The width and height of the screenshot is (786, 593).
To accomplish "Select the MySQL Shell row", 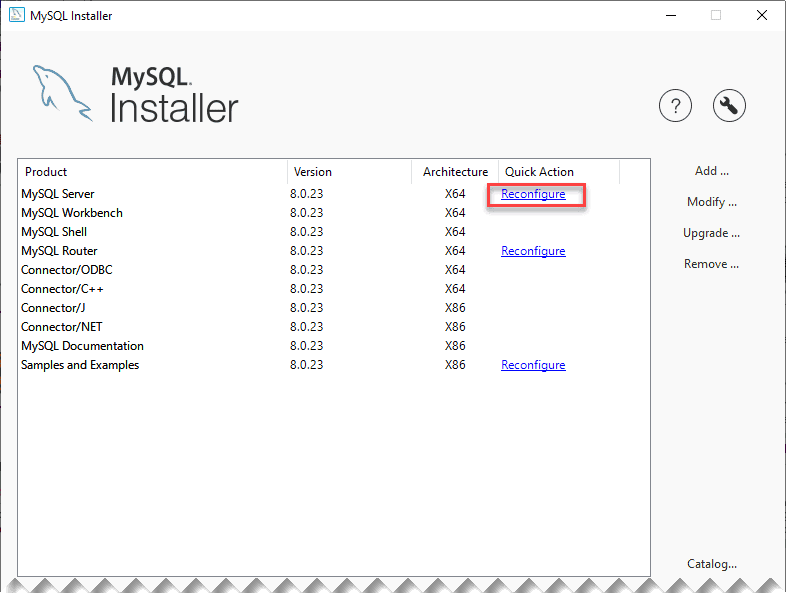I will 334,232.
